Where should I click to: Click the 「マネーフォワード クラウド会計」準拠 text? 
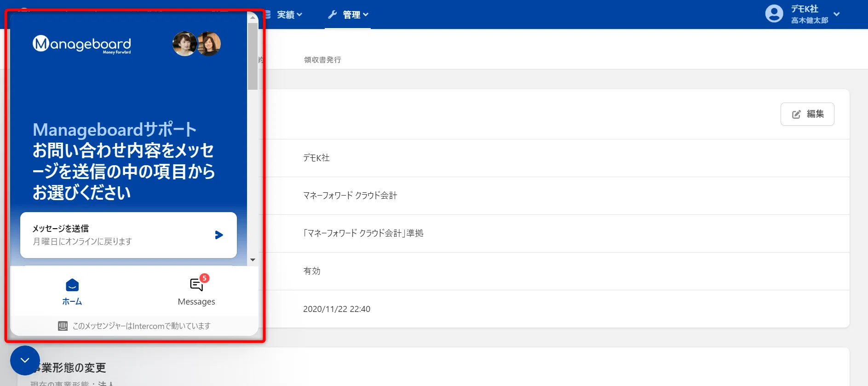click(363, 233)
